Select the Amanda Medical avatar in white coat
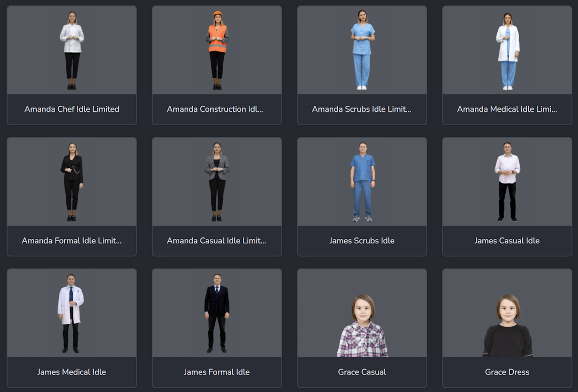The width and height of the screenshot is (578, 392). click(x=507, y=48)
